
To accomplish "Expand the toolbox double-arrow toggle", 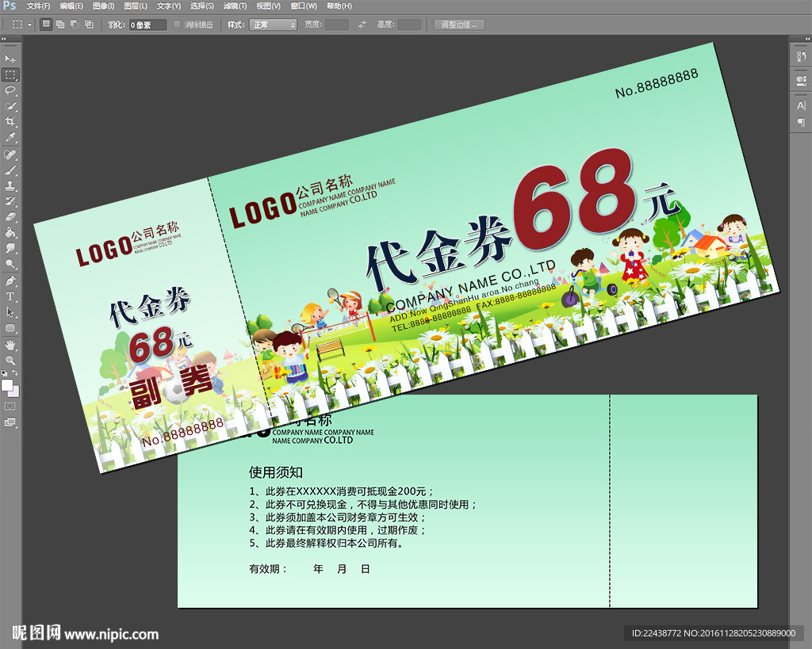I will tap(4, 39).
